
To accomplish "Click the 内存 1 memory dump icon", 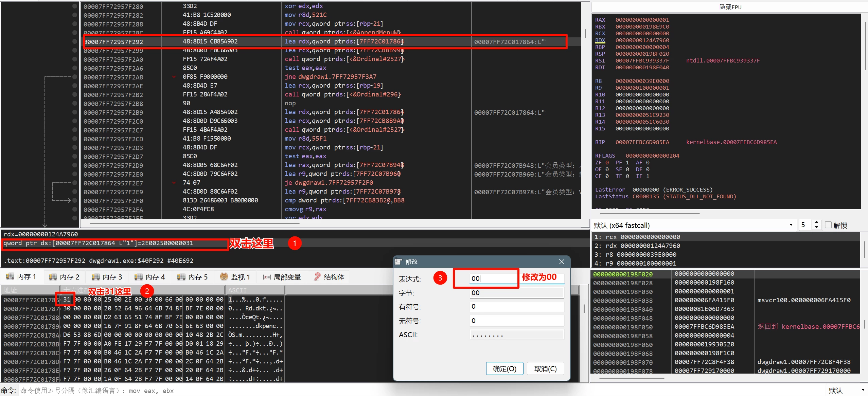I will point(10,276).
